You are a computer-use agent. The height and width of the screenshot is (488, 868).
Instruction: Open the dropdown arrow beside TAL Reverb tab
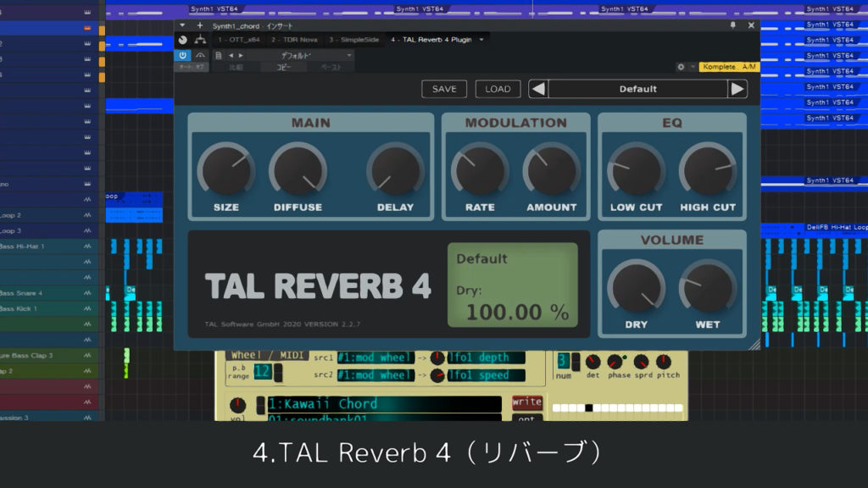481,40
